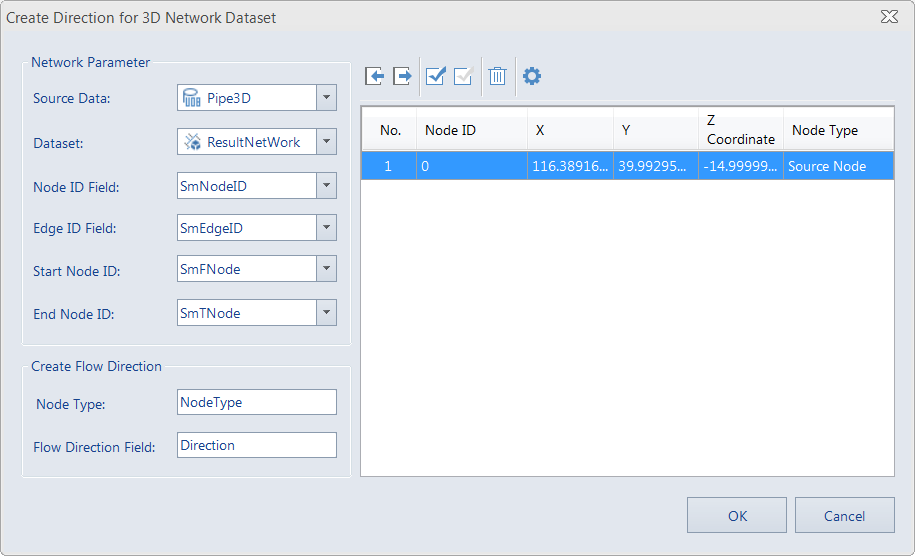Click the Export nodes toolbar icon

403,76
